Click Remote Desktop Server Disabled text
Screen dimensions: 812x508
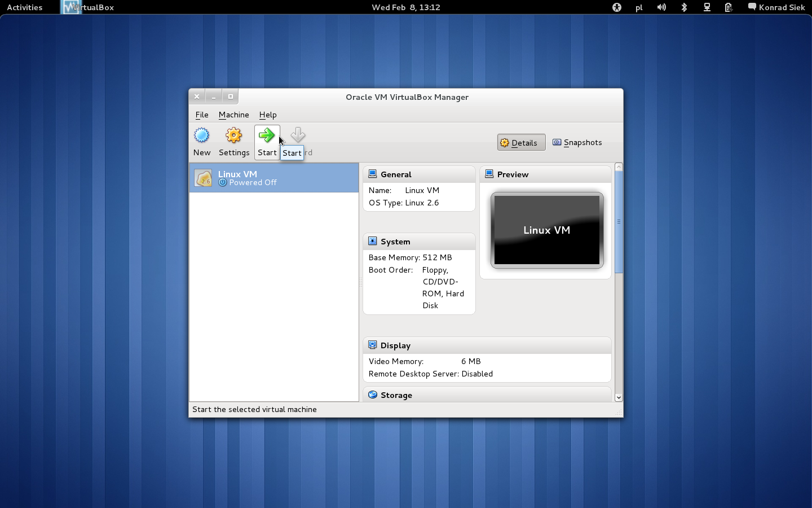431,374
